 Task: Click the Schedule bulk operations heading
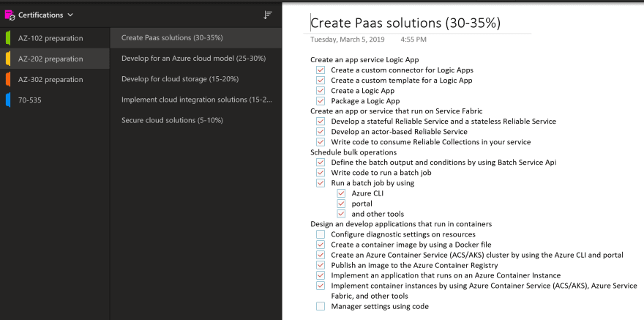[x=353, y=152]
